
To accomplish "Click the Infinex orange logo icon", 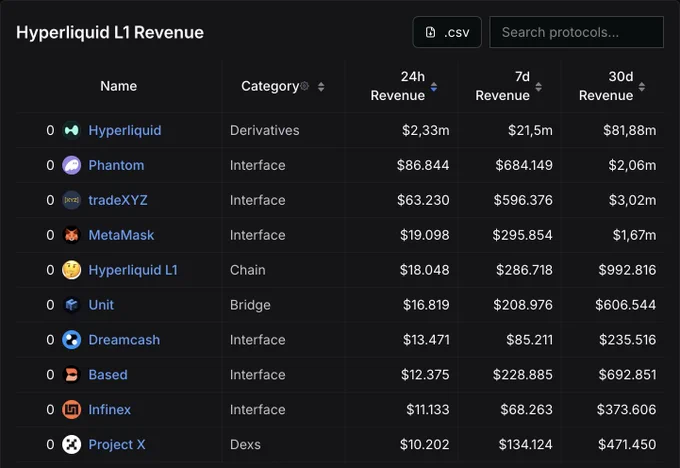I will (72, 409).
